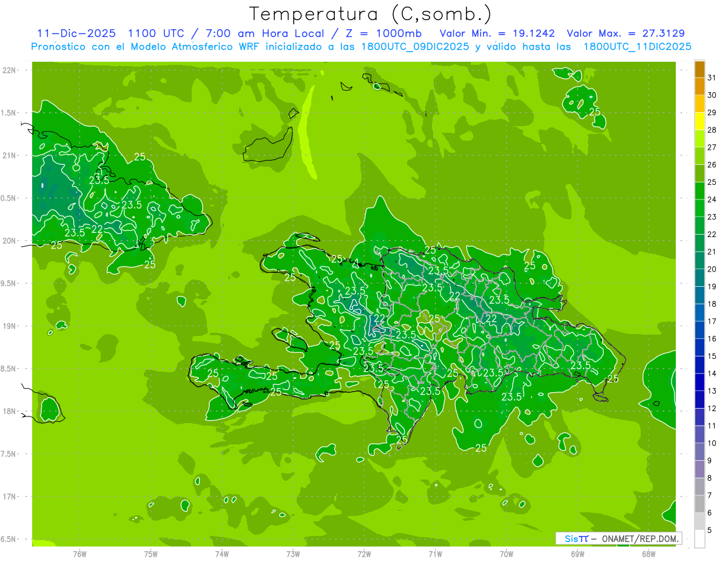
Task: Select the 'Valor Max. = 27.3129' readout
Action: point(625,33)
